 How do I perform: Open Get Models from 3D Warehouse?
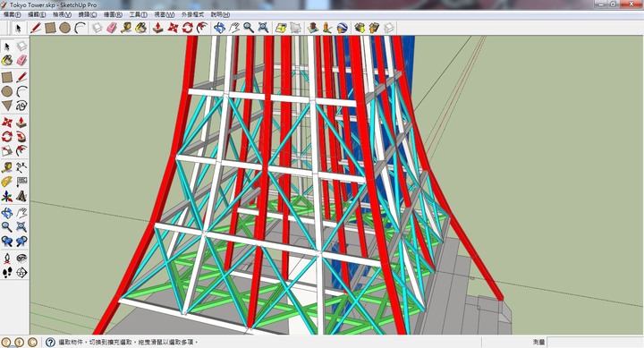click(x=360, y=28)
